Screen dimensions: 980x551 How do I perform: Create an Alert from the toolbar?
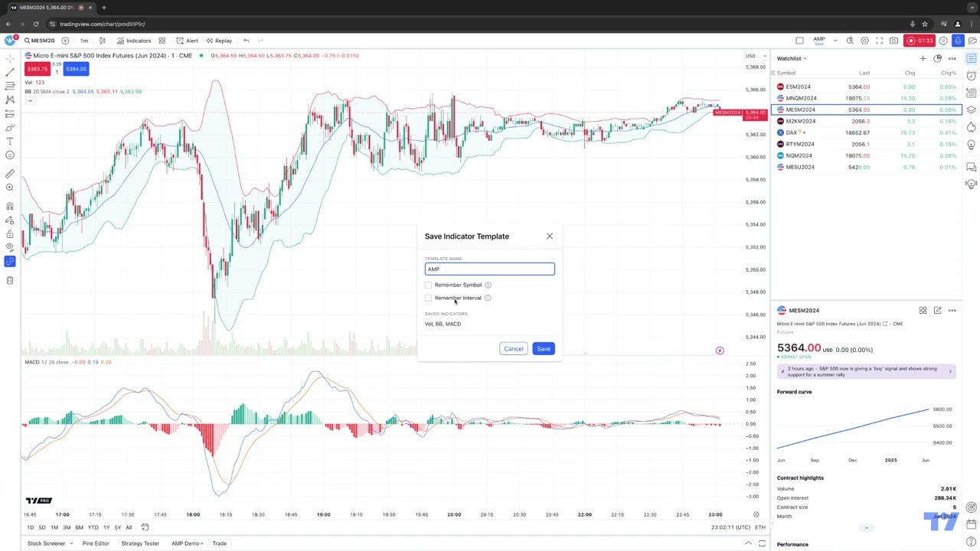click(187, 41)
